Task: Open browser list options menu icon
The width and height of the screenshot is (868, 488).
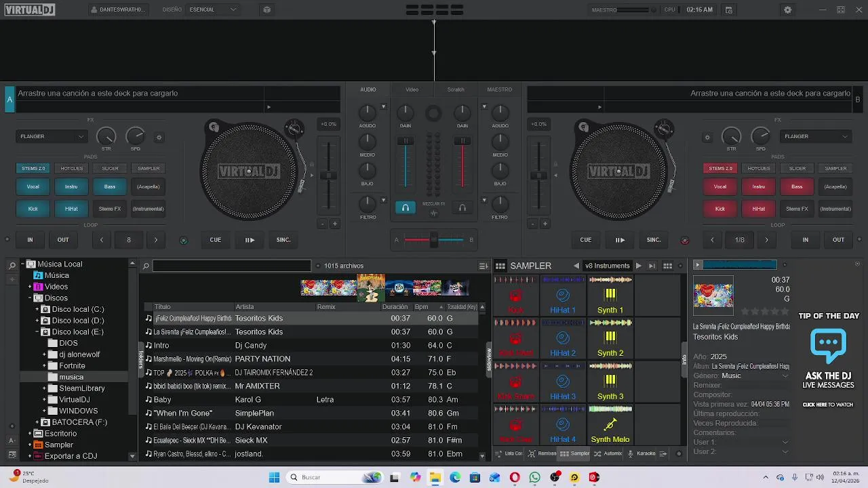Action: coord(484,266)
